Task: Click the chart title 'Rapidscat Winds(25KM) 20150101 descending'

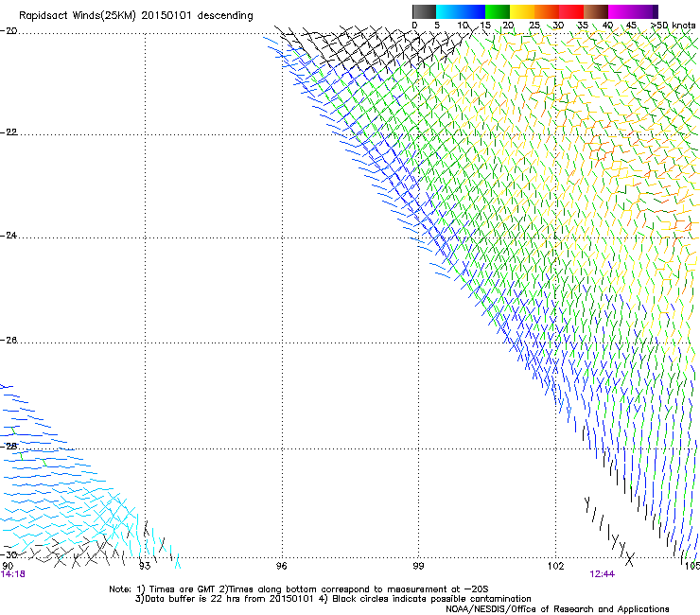Action: [135, 16]
